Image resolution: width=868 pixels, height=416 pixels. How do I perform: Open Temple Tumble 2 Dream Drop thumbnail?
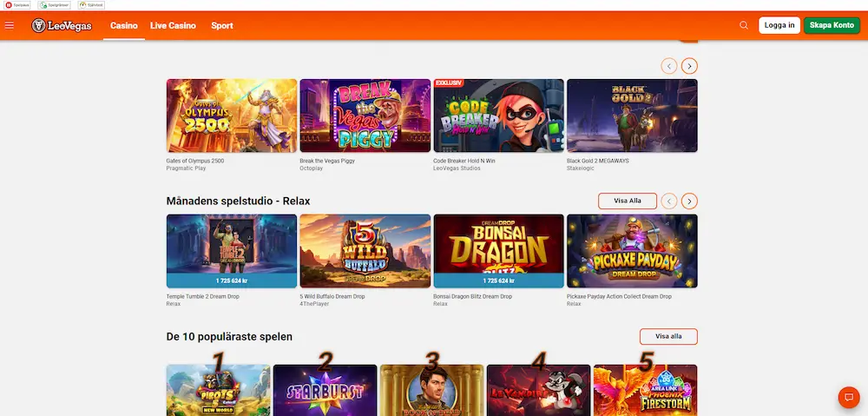click(x=232, y=251)
